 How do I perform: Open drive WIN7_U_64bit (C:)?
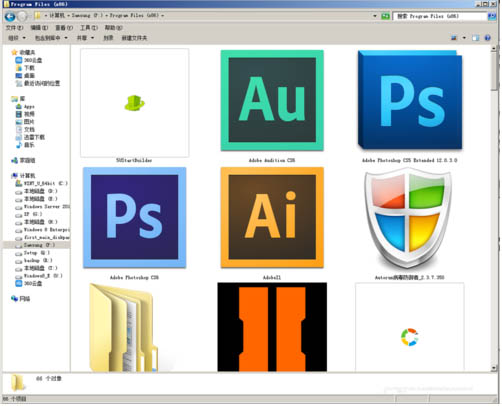coord(42,183)
